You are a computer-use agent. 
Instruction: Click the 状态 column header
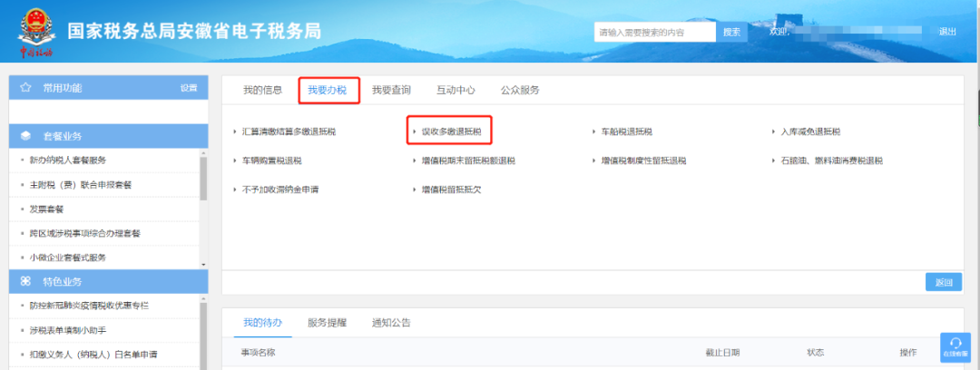pyautogui.click(x=816, y=353)
